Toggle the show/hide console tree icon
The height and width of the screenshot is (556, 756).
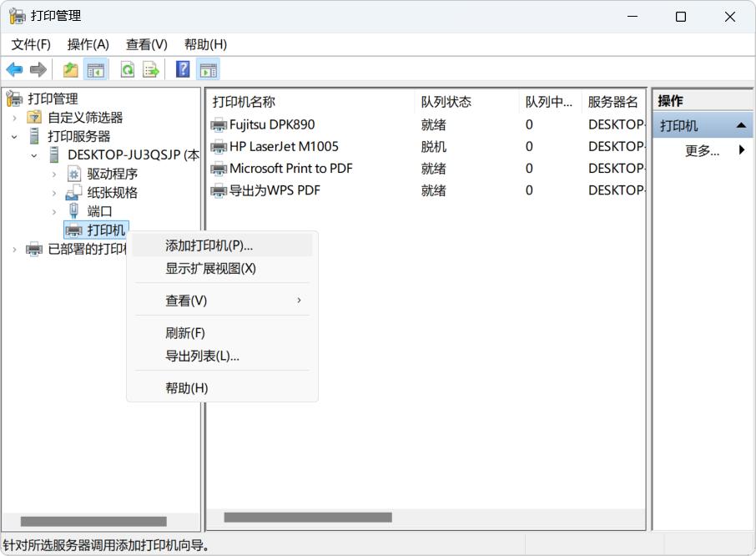click(96, 70)
